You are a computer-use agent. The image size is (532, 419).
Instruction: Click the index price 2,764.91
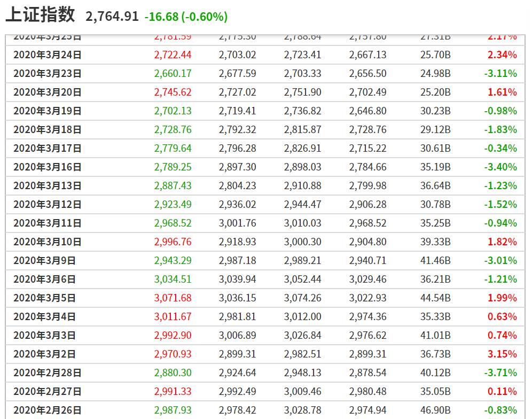click(112, 16)
